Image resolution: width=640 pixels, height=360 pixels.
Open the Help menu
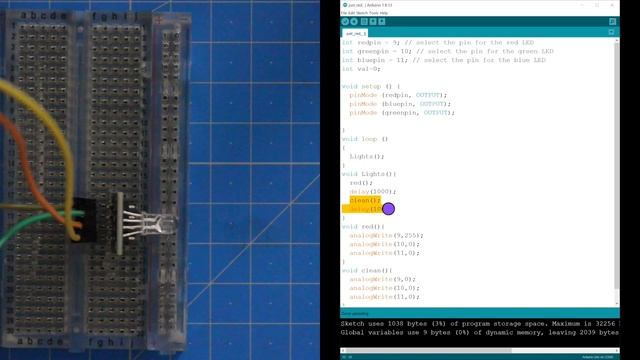383,13
